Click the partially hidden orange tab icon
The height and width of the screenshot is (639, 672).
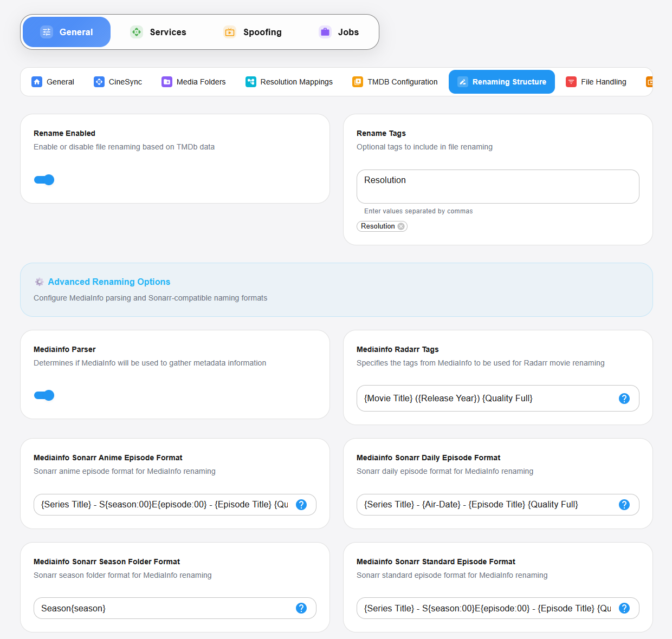(x=649, y=82)
